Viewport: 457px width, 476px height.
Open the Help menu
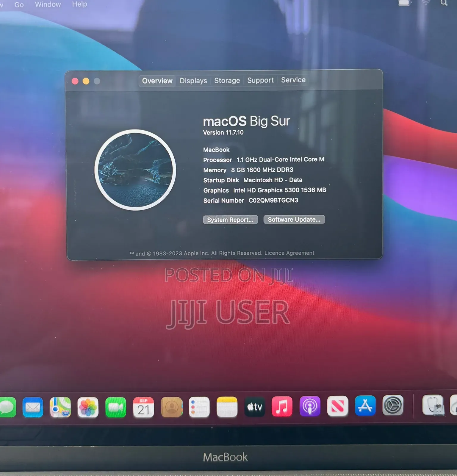click(x=79, y=4)
